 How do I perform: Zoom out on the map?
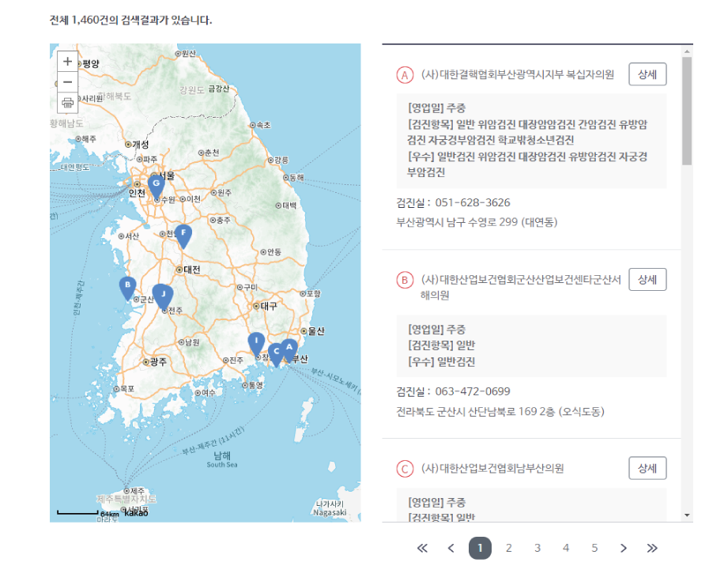click(x=67, y=81)
